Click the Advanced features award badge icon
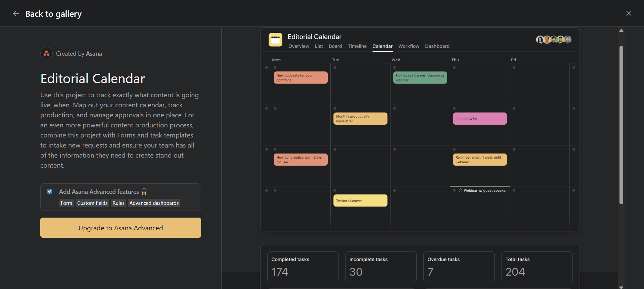 click(144, 191)
